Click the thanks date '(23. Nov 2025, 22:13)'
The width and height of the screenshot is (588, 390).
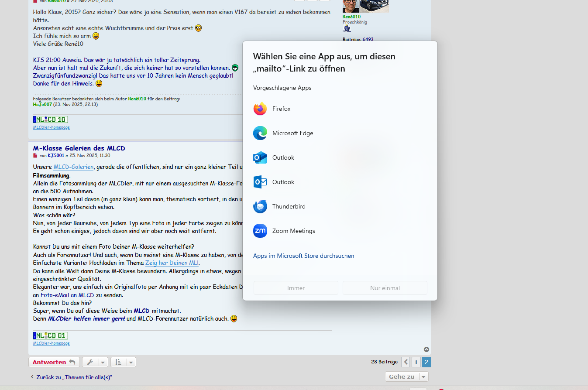pyautogui.click(x=76, y=105)
